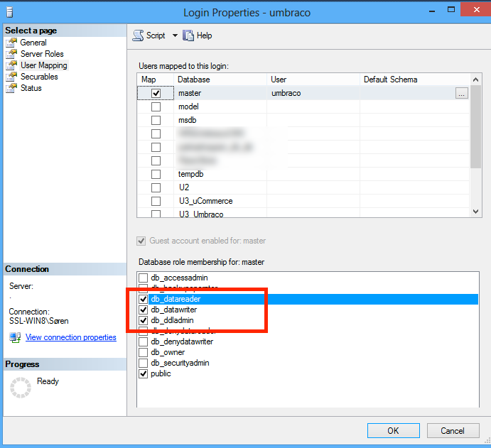Screen dimensions: 491x448
Task: Check the Map checkbox for model
Action: click(x=156, y=106)
